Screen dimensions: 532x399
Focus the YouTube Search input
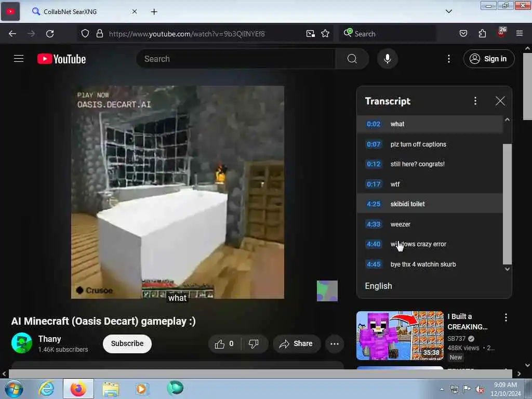pyautogui.click(x=236, y=59)
